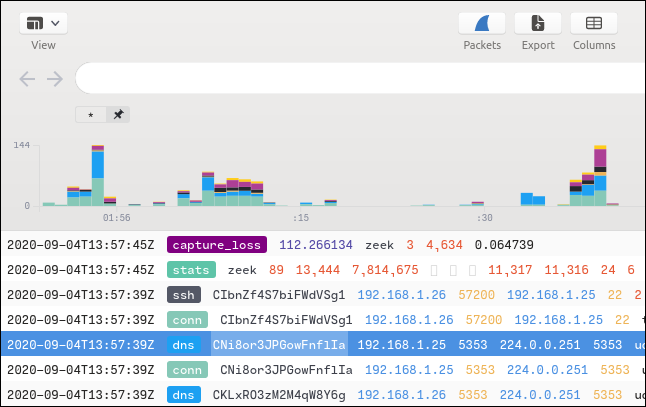Focus the search query input
Screen dimensions: 646x407
pos(360,78)
